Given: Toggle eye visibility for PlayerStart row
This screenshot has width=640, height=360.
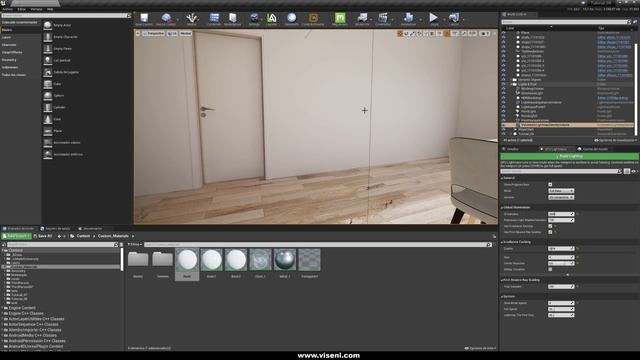Looking at the screenshot, I should point(503,129).
